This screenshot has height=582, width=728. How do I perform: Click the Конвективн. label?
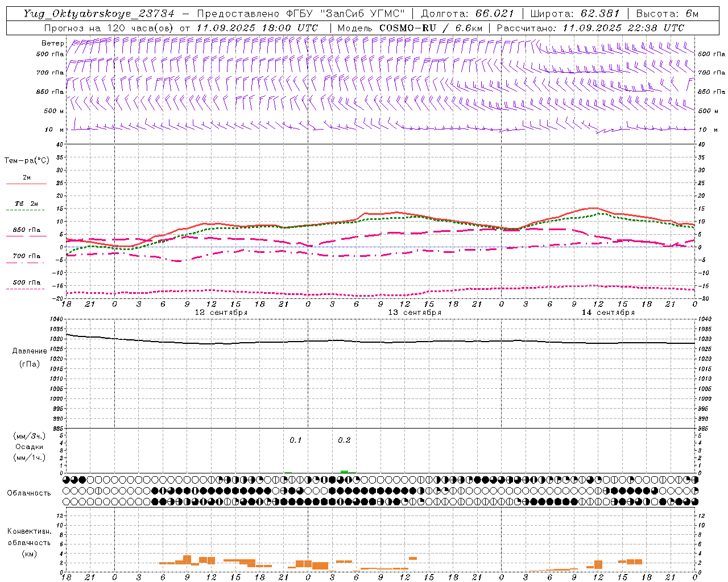(x=29, y=531)
